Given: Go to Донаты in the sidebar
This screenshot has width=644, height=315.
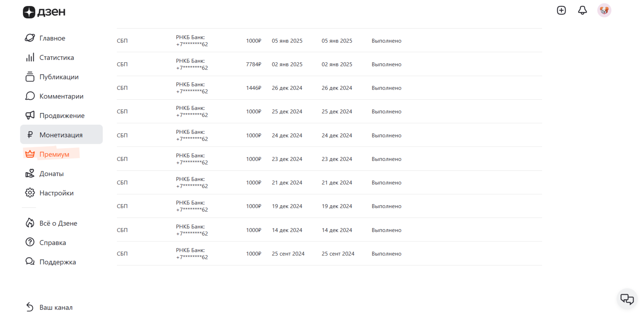Looking at the screenshot, I should click(x=51, y=174).
